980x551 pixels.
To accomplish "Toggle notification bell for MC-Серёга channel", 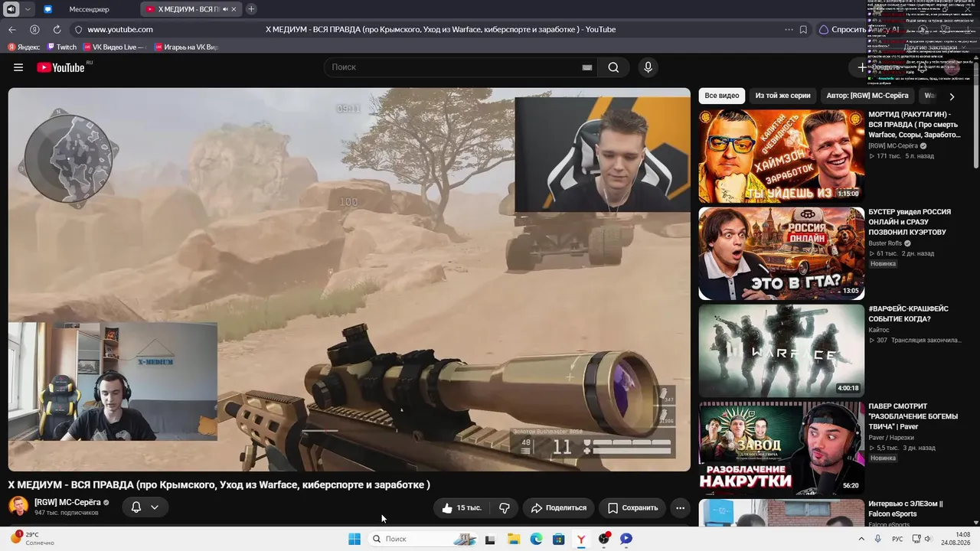I will pos(136,507).
